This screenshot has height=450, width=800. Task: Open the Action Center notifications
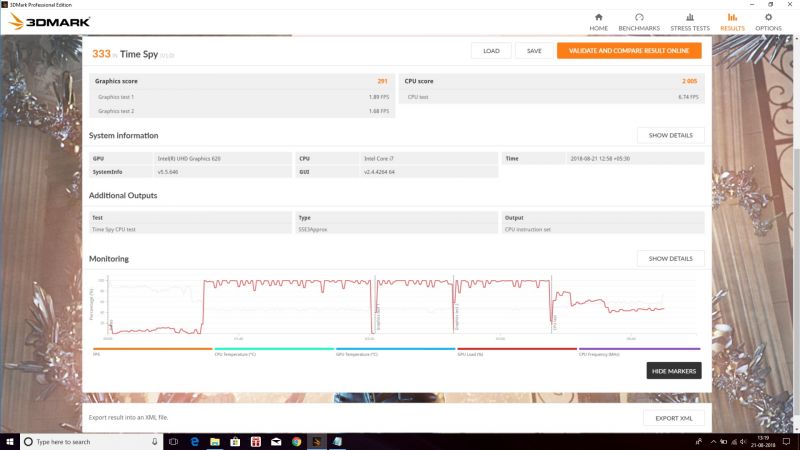click(x=787, y=442)
